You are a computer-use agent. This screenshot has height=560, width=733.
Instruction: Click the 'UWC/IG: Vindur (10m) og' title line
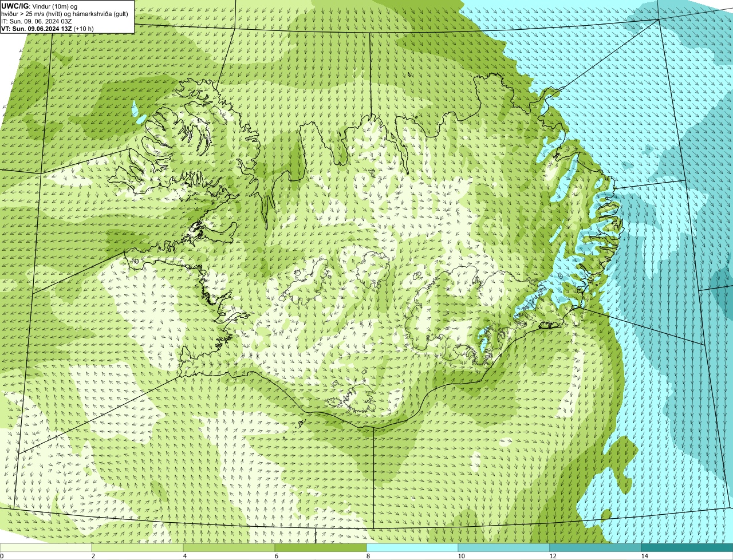coord(39,6)
